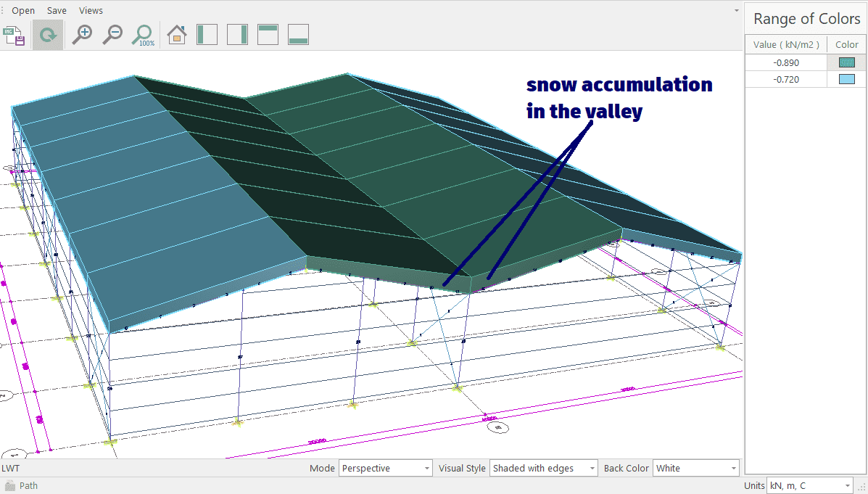Pick the color swatch for -0.890
868x494 pixels.
click(846, 62)
